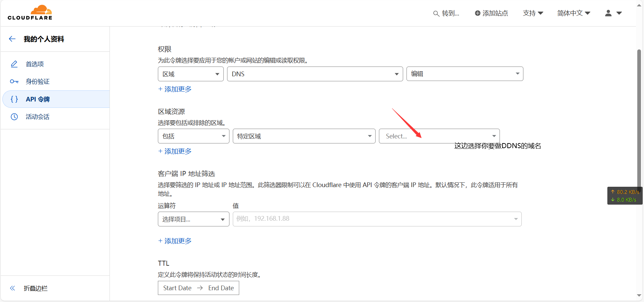Open the 包括 zone resource dropdown
This screenshot has height=302, width=644.
pyautogui.click(x=194, y=136)
